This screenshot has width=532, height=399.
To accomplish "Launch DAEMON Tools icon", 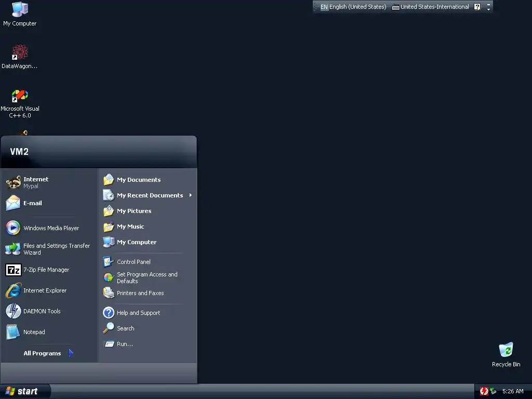I will point(13,311).
